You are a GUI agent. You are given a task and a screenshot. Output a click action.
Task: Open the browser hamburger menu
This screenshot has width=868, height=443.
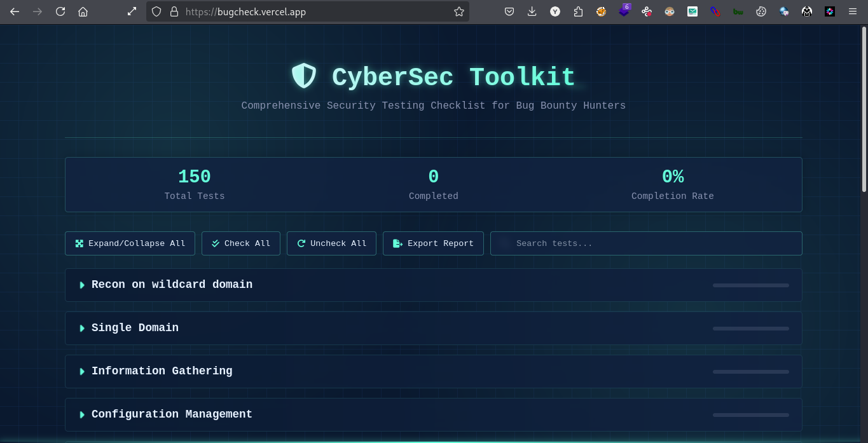coord(853,11)
